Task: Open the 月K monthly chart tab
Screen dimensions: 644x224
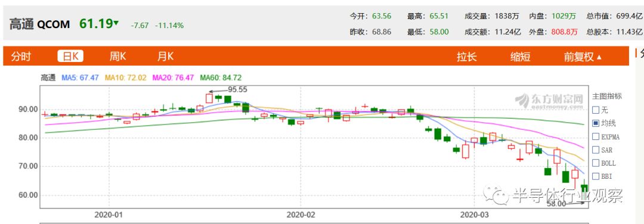Action: click(165, 57)
